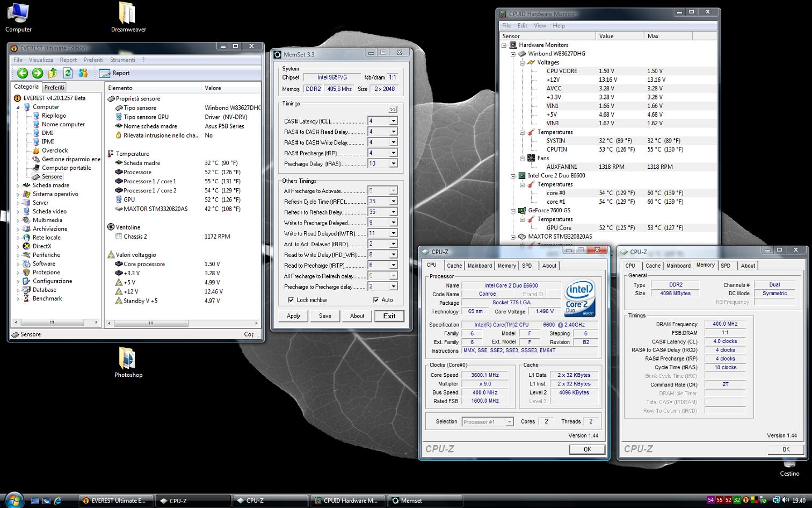Image resolution: width=812 pixels, height=508 pixels.
Task: Click tray temperature 54 purple icon
Action: click(711, 500)
